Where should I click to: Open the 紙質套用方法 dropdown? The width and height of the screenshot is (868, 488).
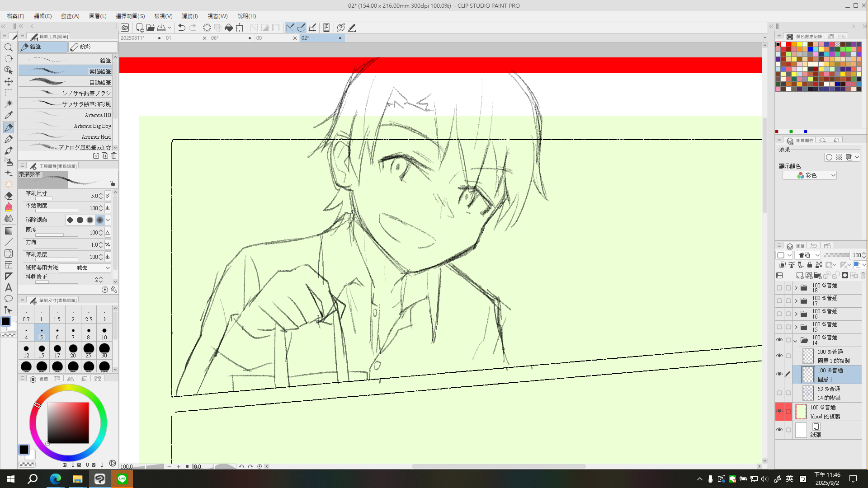[x=85, y=268]
